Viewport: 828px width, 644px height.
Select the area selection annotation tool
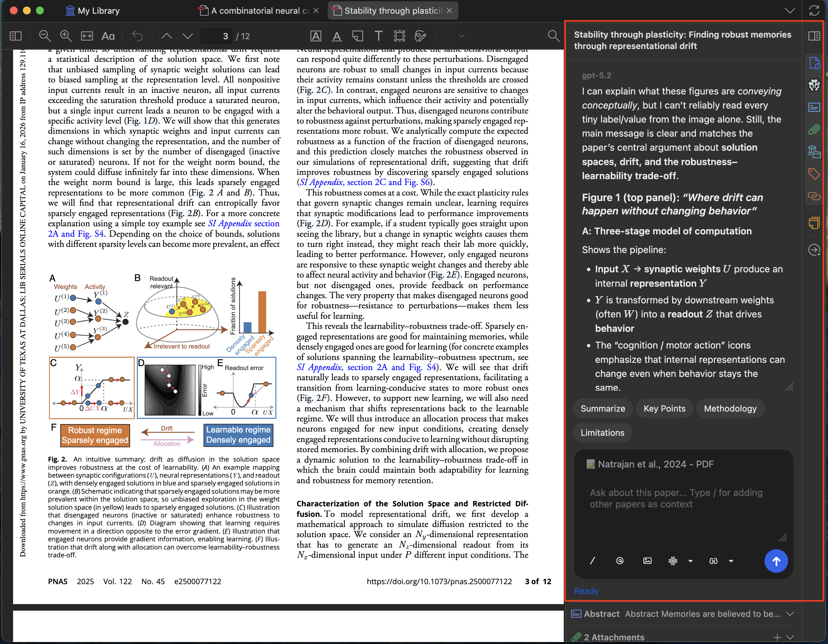(399, 36)
